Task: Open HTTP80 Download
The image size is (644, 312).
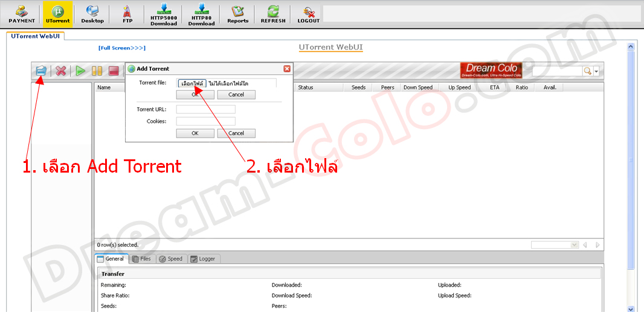Action: 201,14
